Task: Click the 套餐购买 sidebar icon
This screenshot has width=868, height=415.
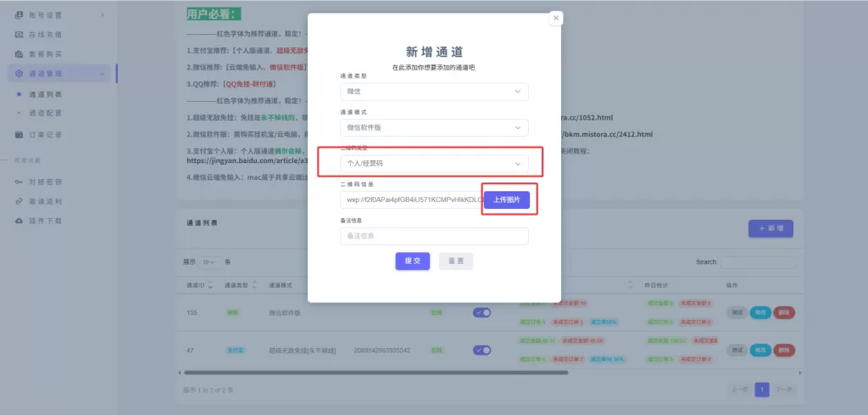Action: 19,54
